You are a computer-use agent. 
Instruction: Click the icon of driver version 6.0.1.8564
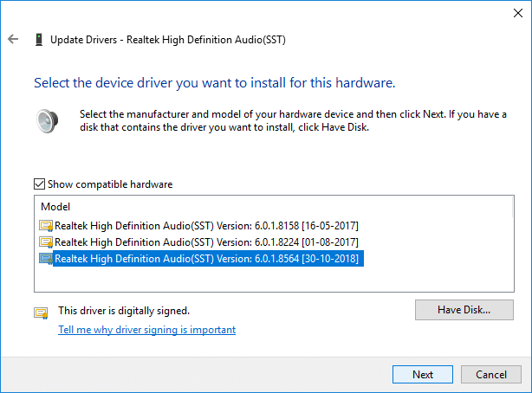tap(46, 259)
